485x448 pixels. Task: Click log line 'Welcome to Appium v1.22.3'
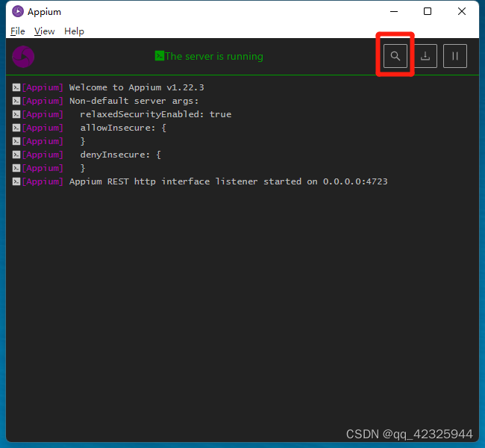(x=137, y=87)
